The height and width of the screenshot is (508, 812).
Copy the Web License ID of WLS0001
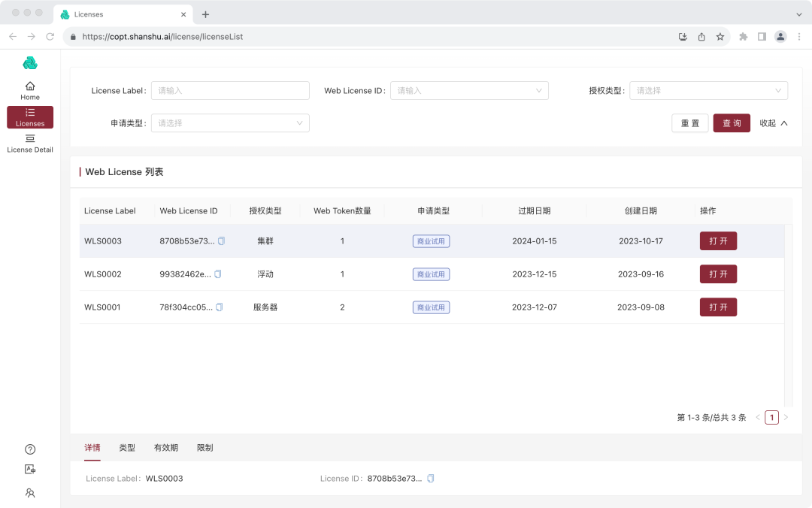(x=219, y=307)
